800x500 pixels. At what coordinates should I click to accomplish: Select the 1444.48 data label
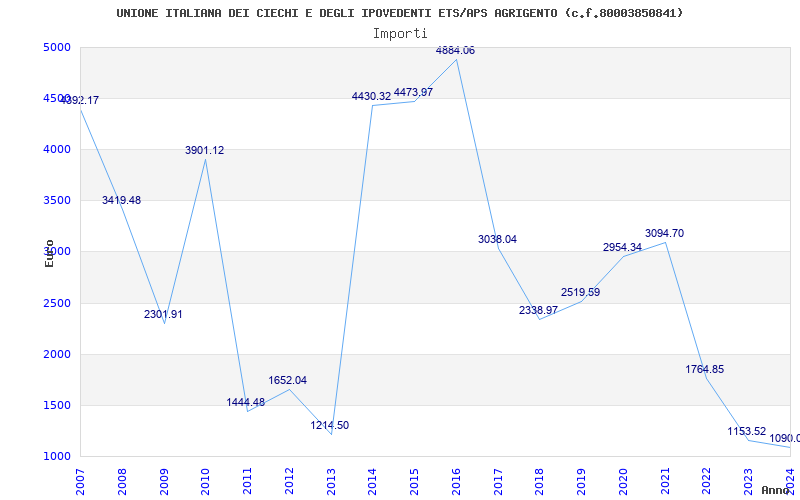click(246, 403)
